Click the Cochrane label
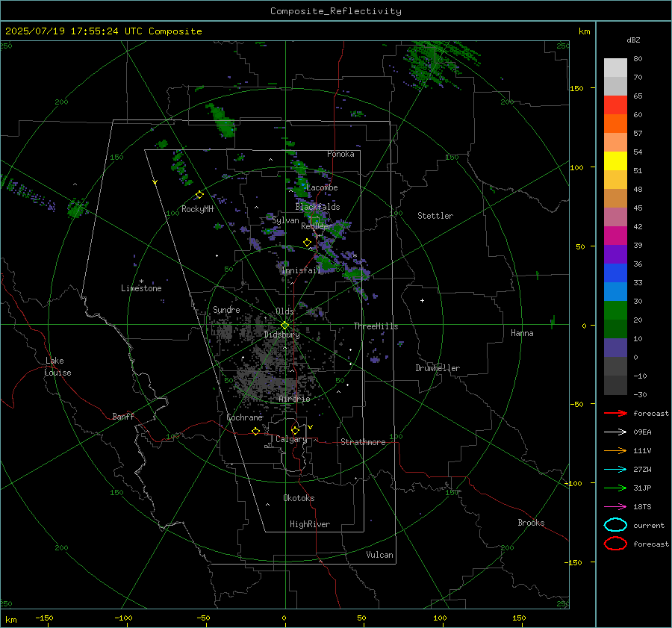The image size is (672, 628). point(244,417)
